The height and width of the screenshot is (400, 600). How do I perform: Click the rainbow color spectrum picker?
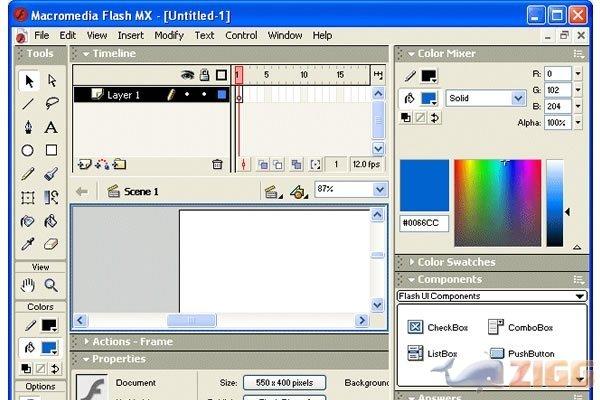[497, 203]
